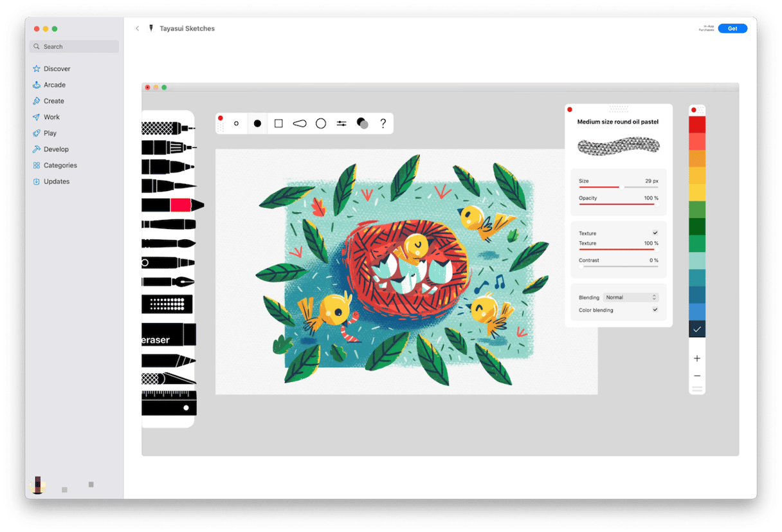Adjust the Texture percentage slider
Image resolution: width=782 pixels, height=532 pixels.
click(619, 250)
